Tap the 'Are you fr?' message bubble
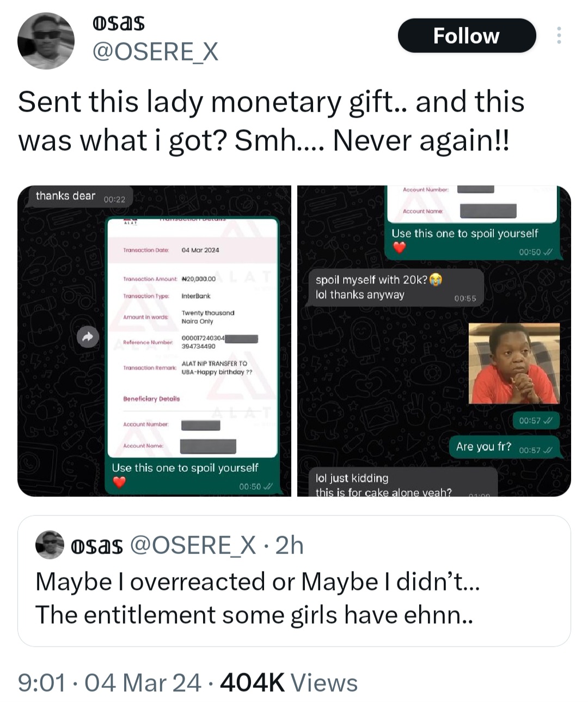Screen dimensions: 588x702 click(x=504, y=447)
